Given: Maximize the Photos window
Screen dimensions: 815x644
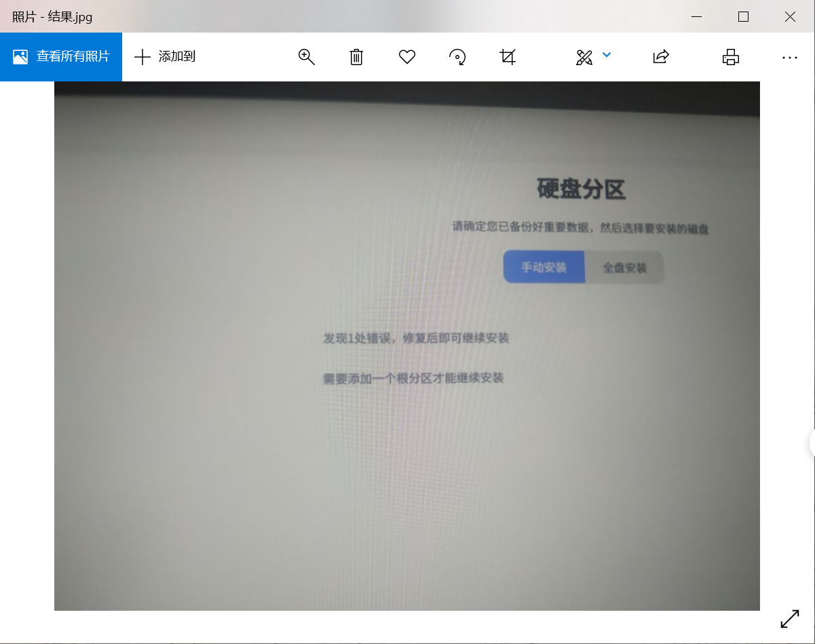Looking at the screenshot, I should pos(744,17).
